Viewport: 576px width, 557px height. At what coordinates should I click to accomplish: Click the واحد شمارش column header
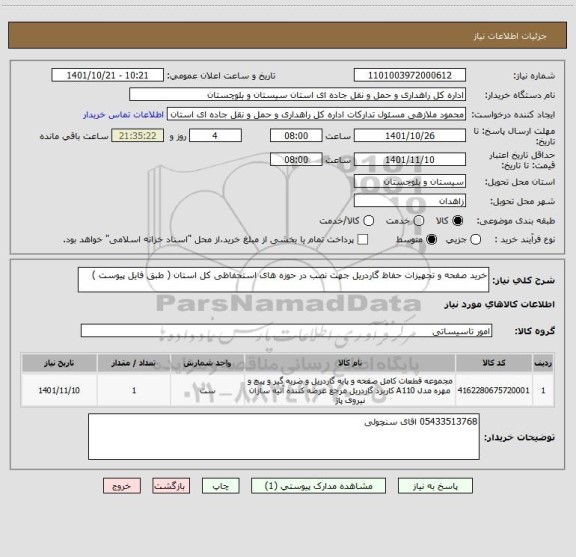click(x=207, y=363)
